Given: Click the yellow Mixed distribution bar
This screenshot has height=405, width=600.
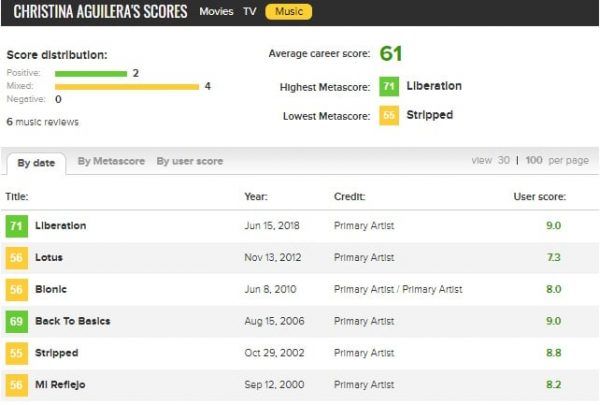Looking at the screenshot, I should pyautogui.click(x=127, y=87).
